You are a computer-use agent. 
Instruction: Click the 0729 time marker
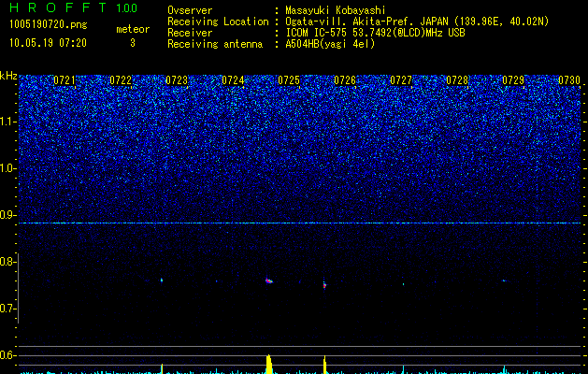tap(513, 80)
